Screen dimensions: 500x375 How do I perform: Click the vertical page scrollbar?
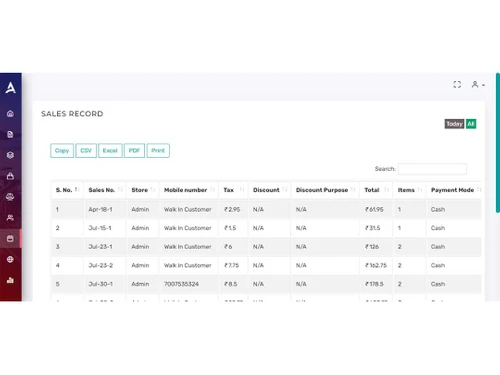[498, 143]
